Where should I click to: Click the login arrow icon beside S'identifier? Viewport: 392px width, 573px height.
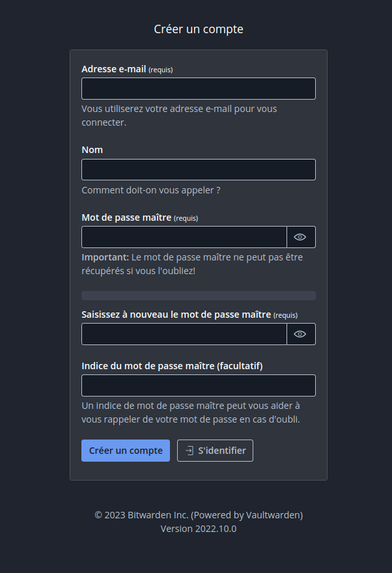[189, 451]
